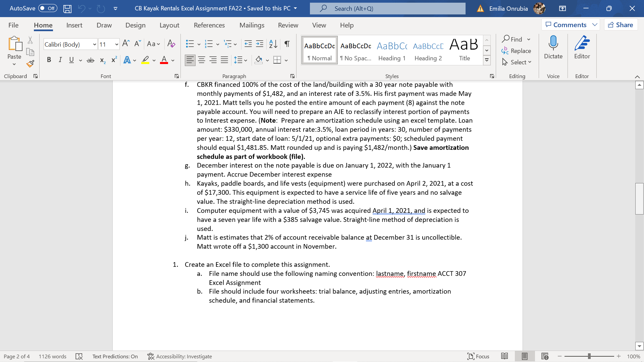This screenshot has width=644, height=362.
Task: Switch to the Layout tab
Action: tap(169, 25)
